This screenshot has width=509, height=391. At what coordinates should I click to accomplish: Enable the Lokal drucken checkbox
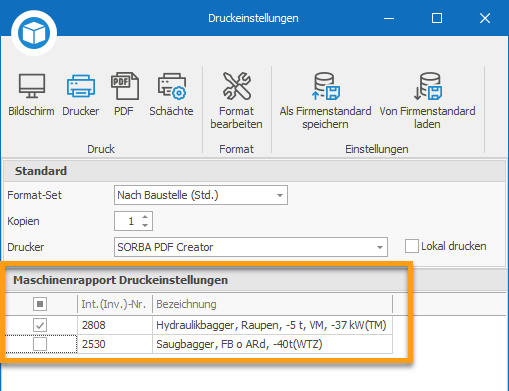pyautogui.click(x=412, y=246)
